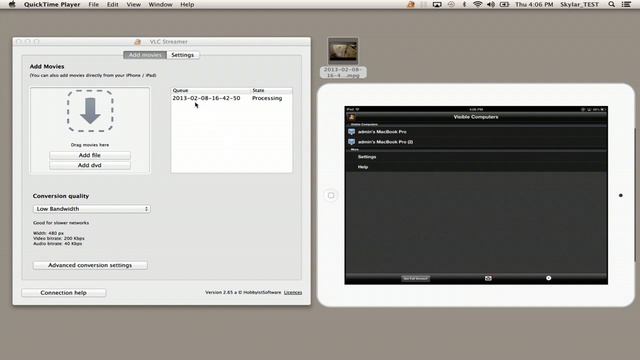Open the Wi-Fi status menu
The width and height of the screenshot is (640, 360).
click(477, 4)
